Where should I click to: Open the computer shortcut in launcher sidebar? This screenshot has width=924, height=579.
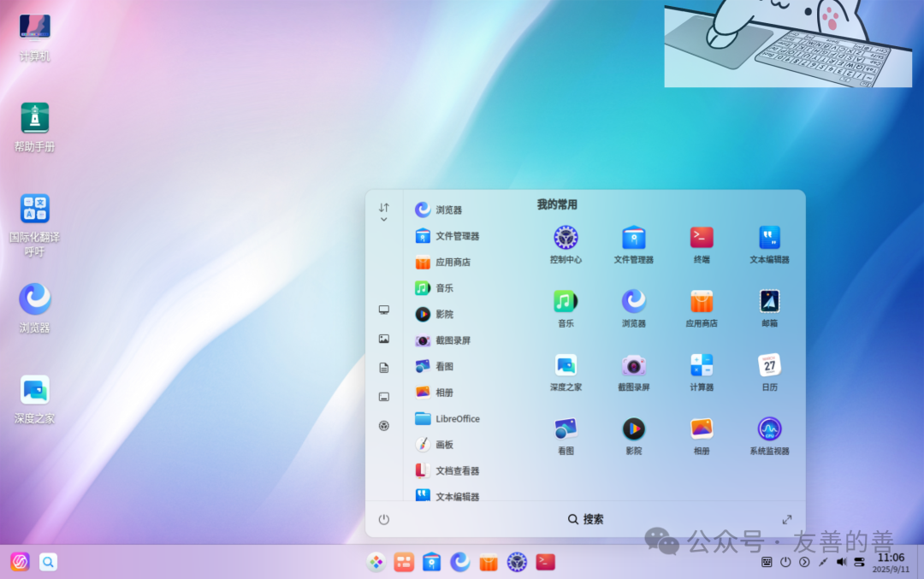click(x=383, y=310)
